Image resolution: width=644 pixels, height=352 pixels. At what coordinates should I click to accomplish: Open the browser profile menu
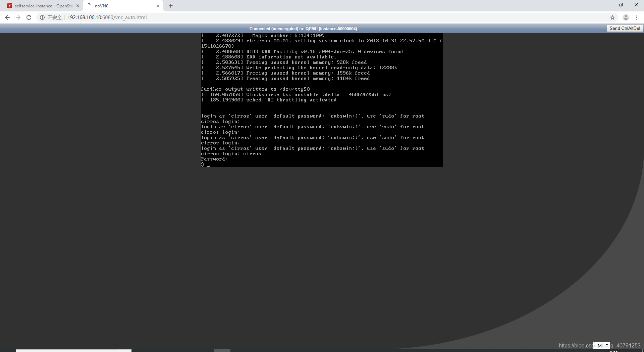[626, 17]
